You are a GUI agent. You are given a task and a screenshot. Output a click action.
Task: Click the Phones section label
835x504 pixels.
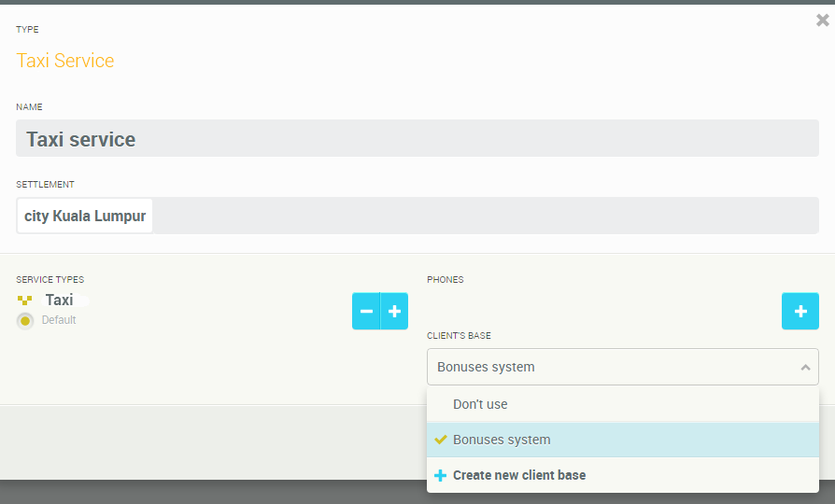(445, 279)
